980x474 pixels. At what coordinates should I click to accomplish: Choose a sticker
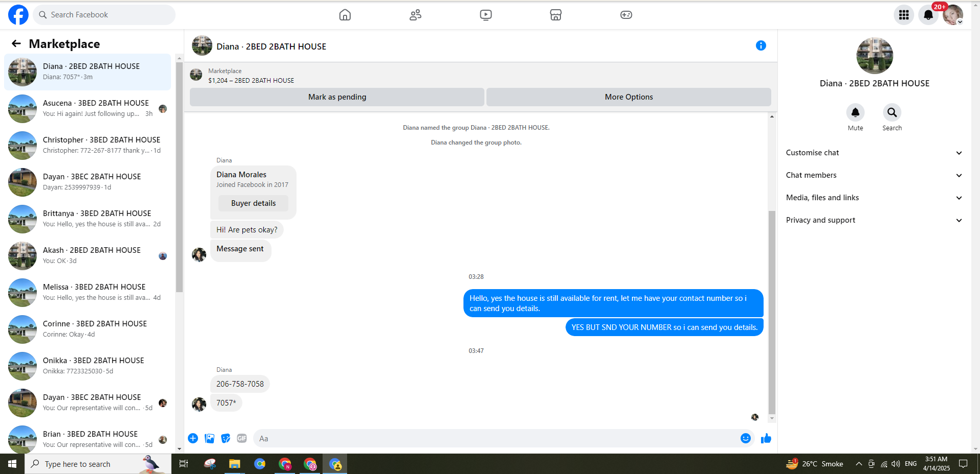(x=226, y=438)
